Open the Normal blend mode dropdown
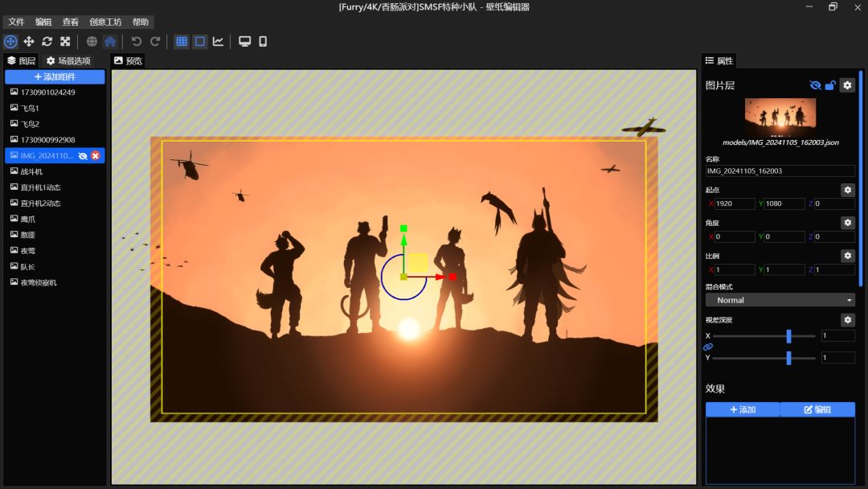868x489 pixels. click(x=780, y=300)
